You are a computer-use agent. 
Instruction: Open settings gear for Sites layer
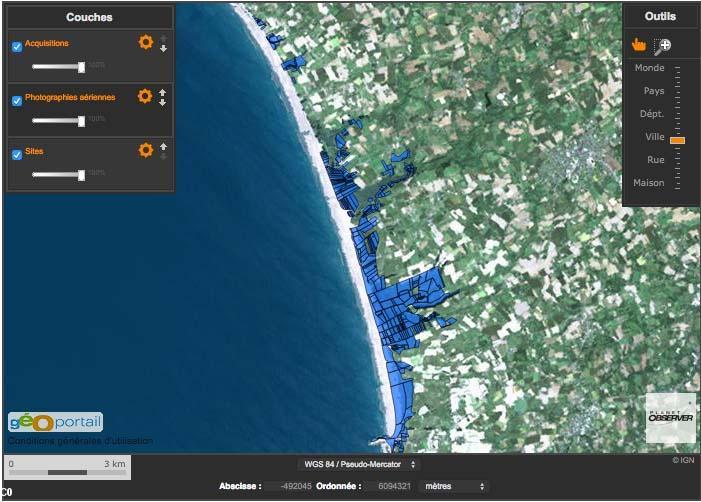click(x=146, y=150)
